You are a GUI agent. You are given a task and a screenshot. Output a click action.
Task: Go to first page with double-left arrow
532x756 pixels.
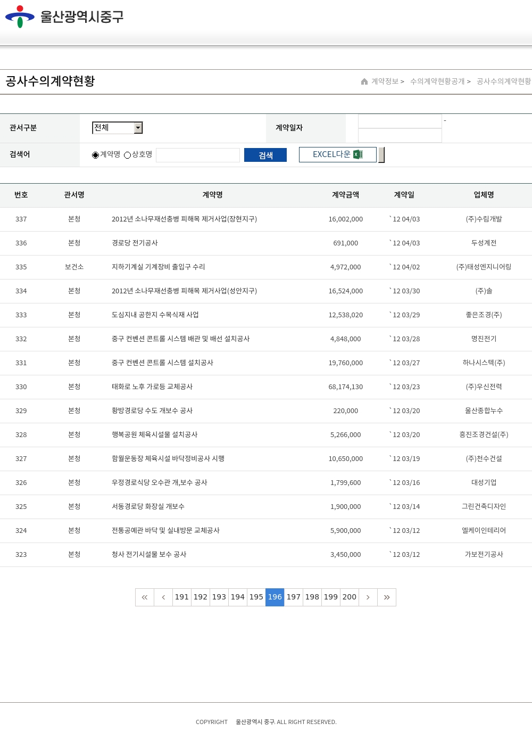(145, 597)
